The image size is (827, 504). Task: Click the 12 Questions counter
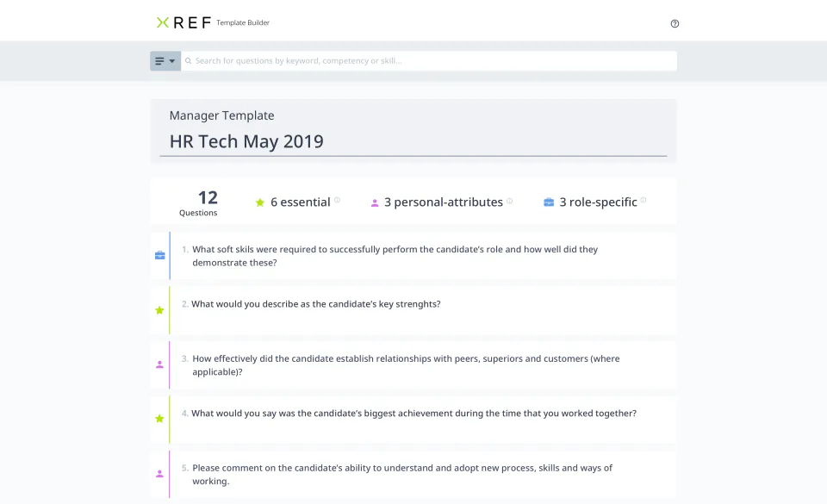(x=199, y=202)
